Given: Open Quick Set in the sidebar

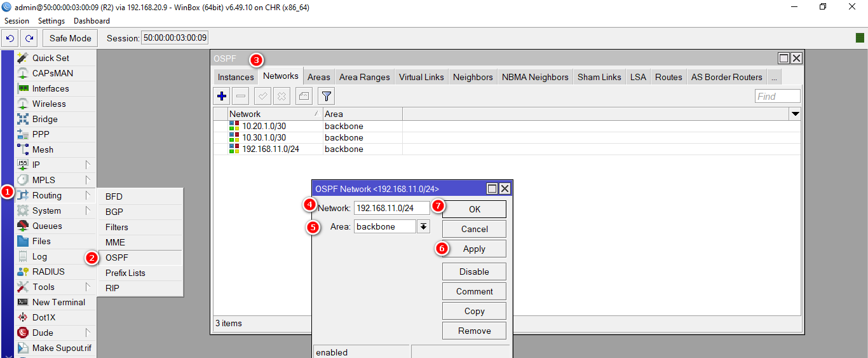Looking at the screenshot, I should click(55, 58).
